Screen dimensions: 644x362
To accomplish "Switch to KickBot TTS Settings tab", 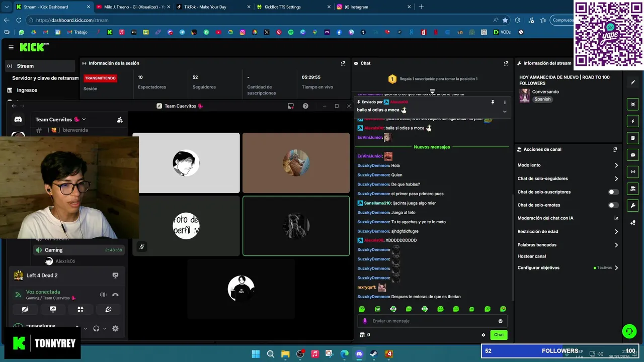I will [293, 7].
